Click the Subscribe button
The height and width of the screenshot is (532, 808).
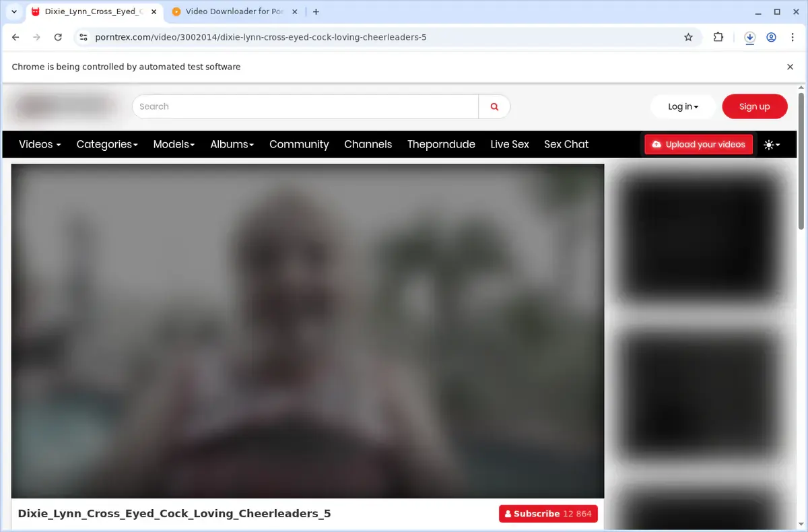pyautogui.click(x=548, y=513)
